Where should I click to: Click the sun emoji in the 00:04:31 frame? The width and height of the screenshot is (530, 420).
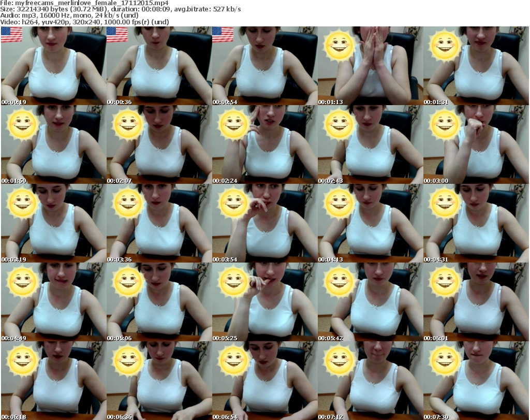[x=445, y=203]
